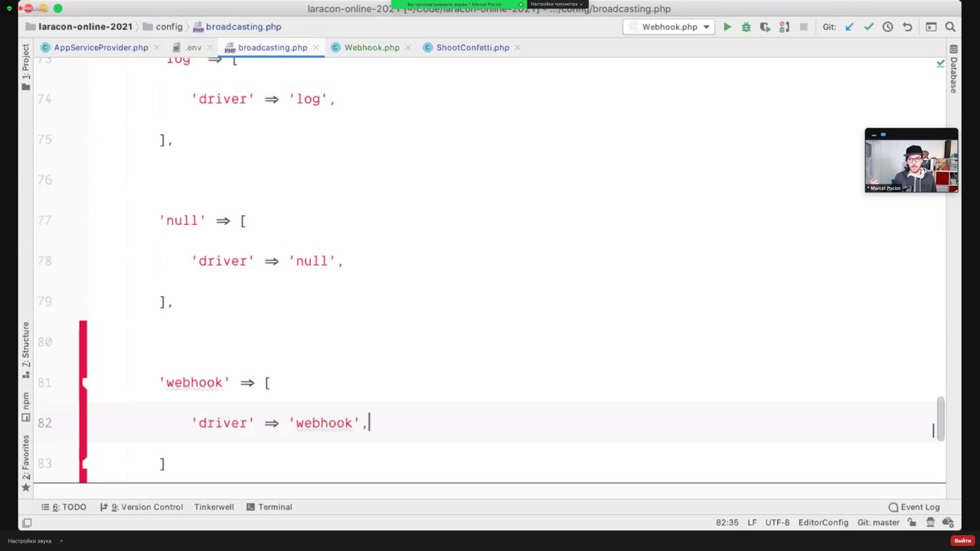Close the ShootConfetti.php tab
Viewport: 980px width, 551px height.
(x=518, y=47)
